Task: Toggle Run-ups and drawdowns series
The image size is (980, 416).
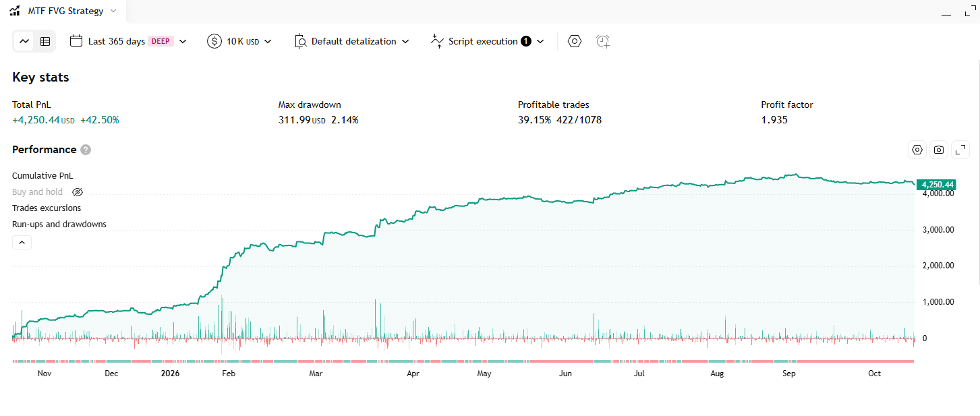Action: tap(59, 224)
